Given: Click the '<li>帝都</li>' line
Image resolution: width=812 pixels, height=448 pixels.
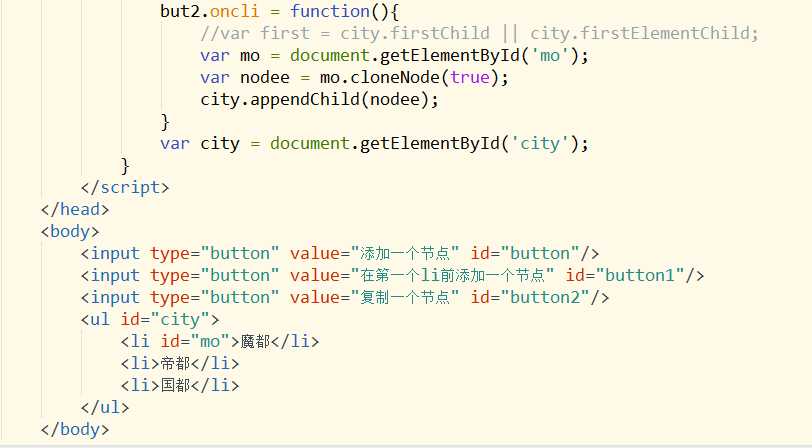Looking at the screenshot, I should [180, 364].
